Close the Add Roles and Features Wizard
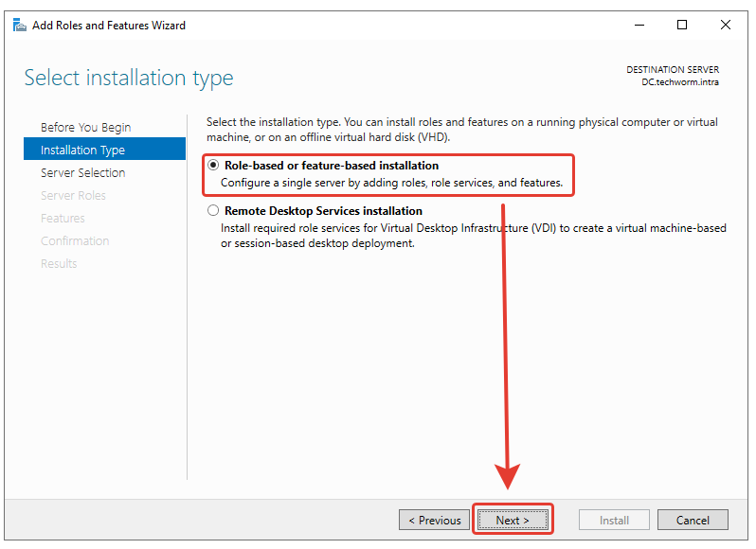The height and width of the screenshot is (549, 756). pos(725,26)
